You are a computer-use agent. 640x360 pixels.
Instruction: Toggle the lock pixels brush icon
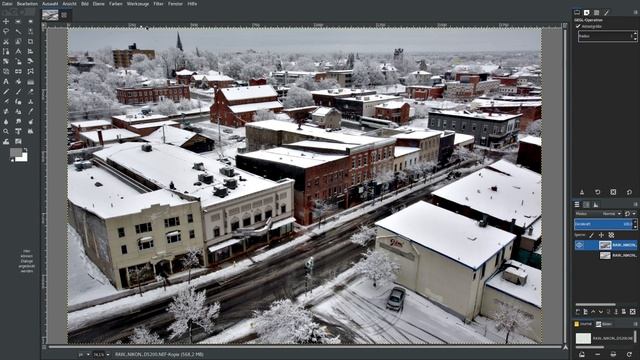[x=591, y=235]
